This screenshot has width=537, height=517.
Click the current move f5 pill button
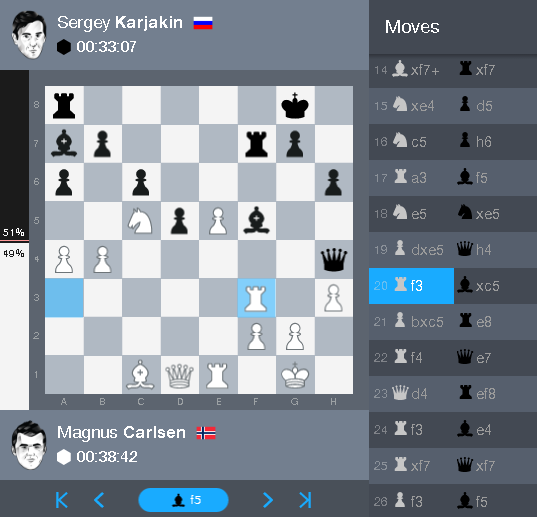[183, 500]
